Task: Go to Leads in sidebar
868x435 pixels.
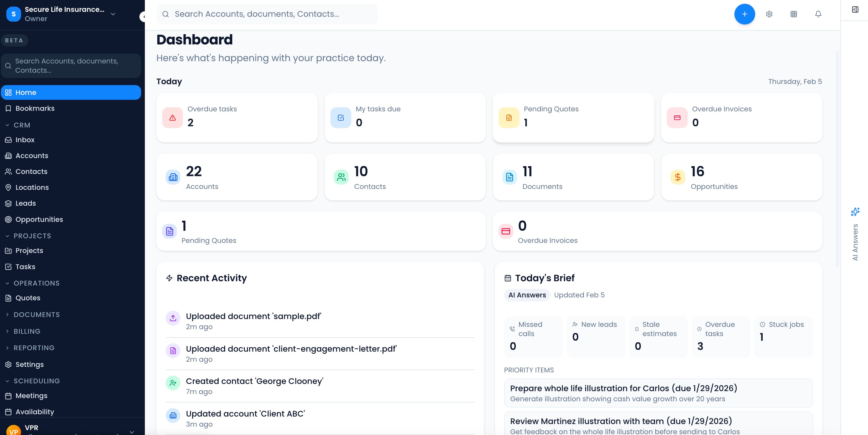Action: pos(26,203)
